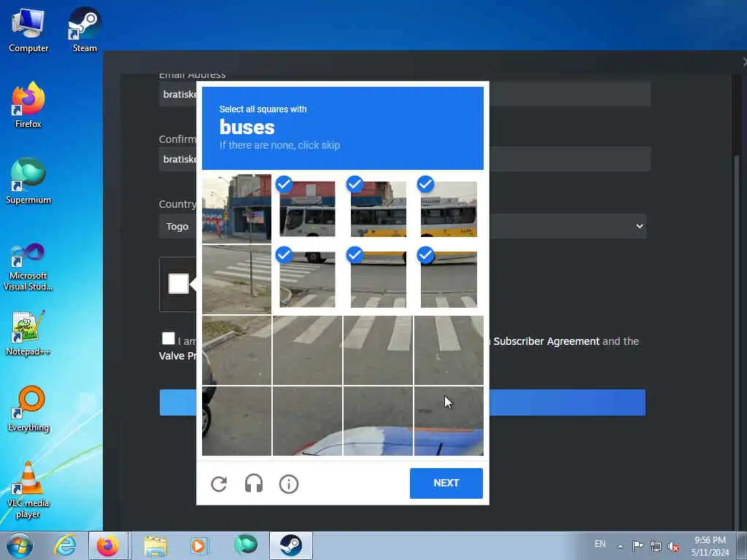Check the age agreement checkbox
The height and width of the screenshot is (560, 747).
click(169, 338)
